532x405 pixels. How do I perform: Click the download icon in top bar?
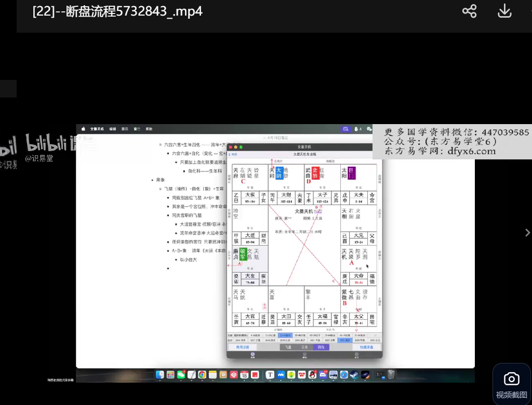pos(504,11)
